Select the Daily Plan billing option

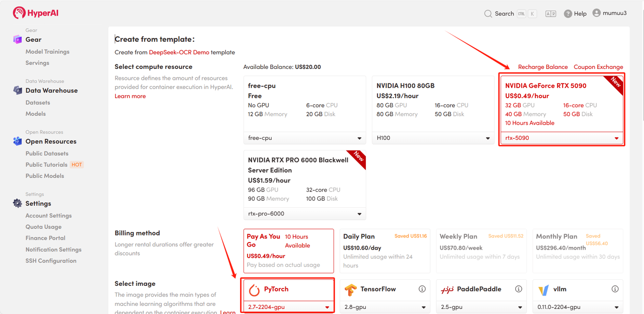384,251
